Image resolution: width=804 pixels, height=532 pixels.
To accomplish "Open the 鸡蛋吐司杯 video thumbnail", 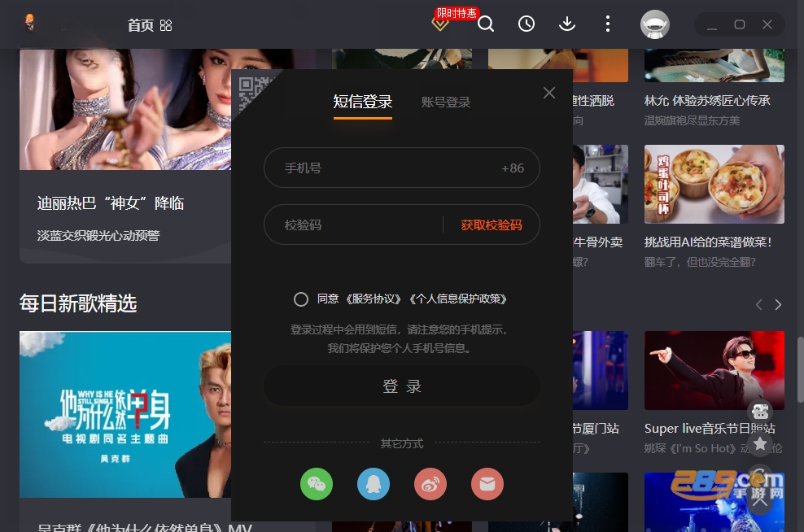I will pyautogui.click(x=714, y=184).
